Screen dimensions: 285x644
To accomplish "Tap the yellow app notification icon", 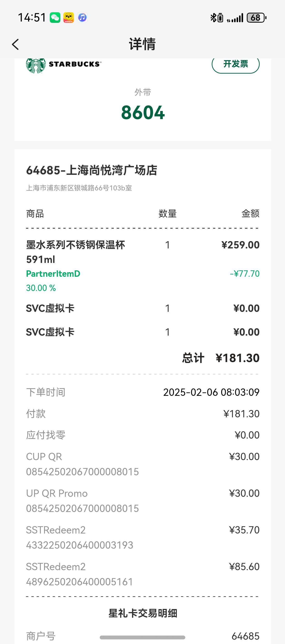I will pos(69,18).
